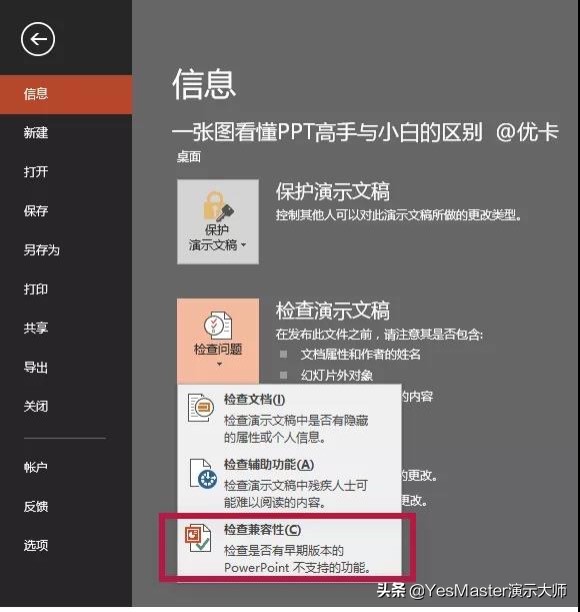Click 保存 in the sidebar
580x612 pixels.
point(66,211)
